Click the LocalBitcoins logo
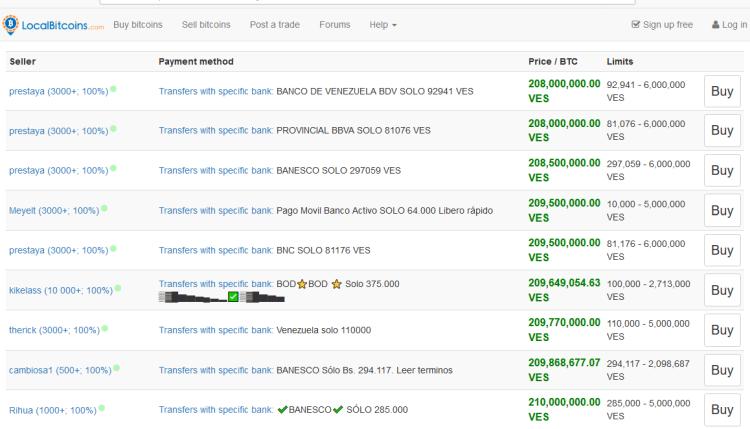The height and width of the screenshot is (429, 750). 53,25
